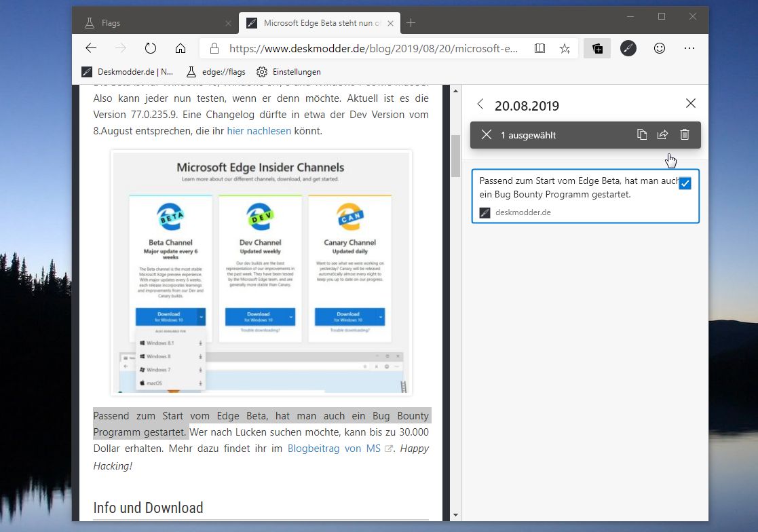The width and height of the screenshot is (758, 532).
Task: Go back using the browser back arrow
Action: (91, 47)
